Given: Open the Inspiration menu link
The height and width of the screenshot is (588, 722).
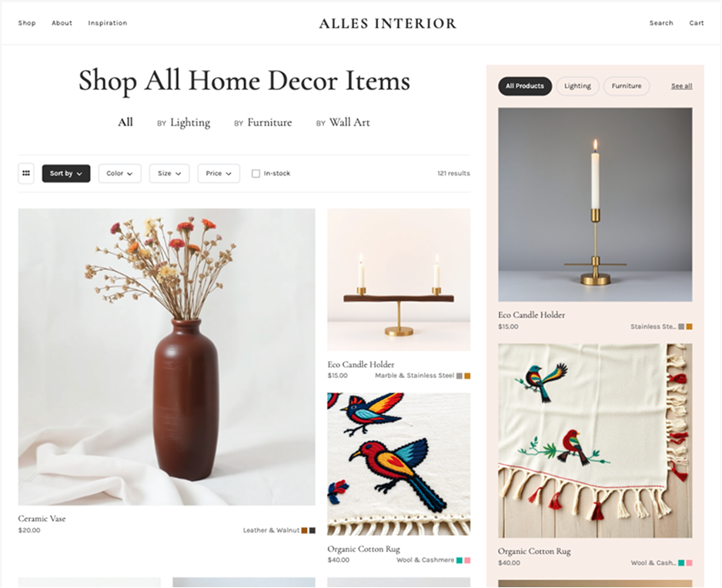Looking at the screenshot, I should (107, 23).
